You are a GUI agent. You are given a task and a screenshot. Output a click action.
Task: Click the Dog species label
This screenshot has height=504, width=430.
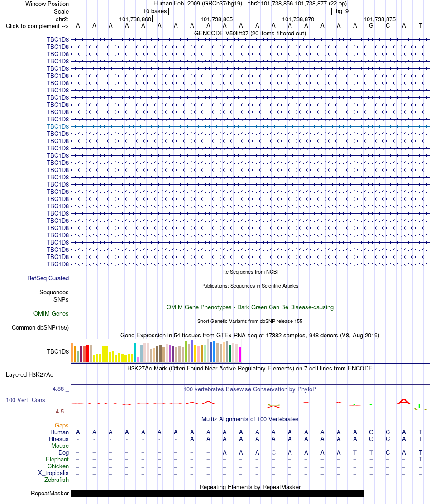[x=64, y=452]
